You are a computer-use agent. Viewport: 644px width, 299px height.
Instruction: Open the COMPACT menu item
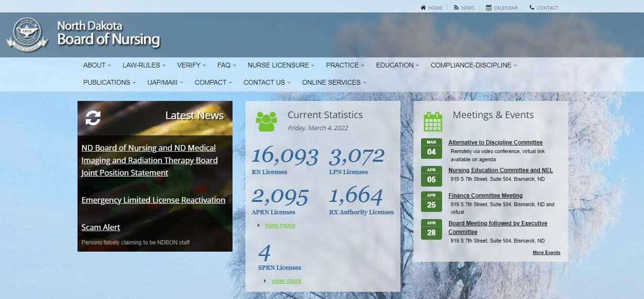(213, 82)
